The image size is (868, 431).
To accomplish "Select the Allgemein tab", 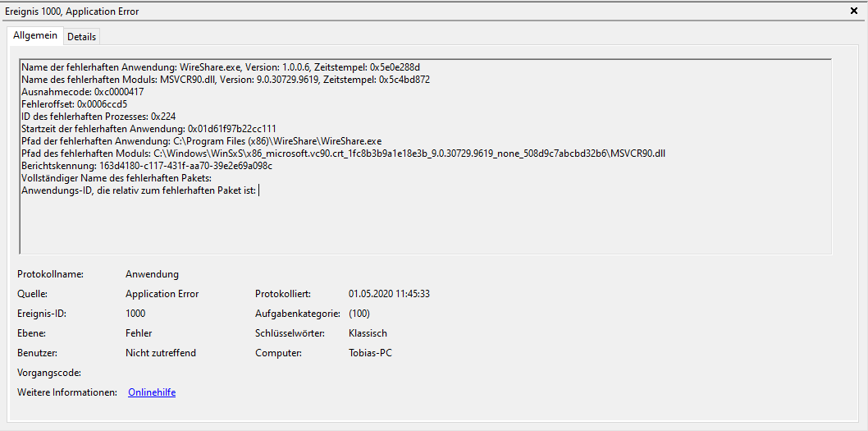I will 35,35.
